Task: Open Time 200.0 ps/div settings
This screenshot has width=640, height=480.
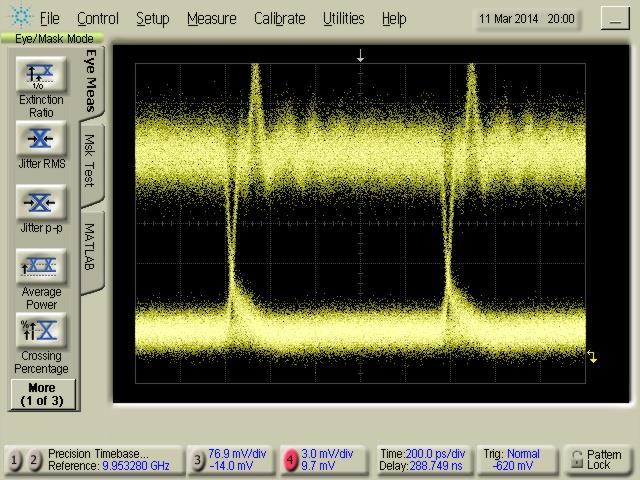Action: tap(423, 460)
